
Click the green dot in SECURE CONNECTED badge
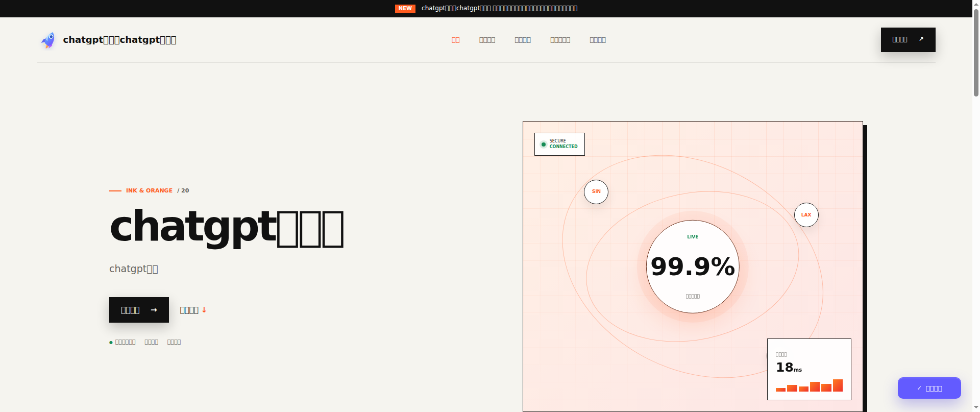tap(544, 144)
